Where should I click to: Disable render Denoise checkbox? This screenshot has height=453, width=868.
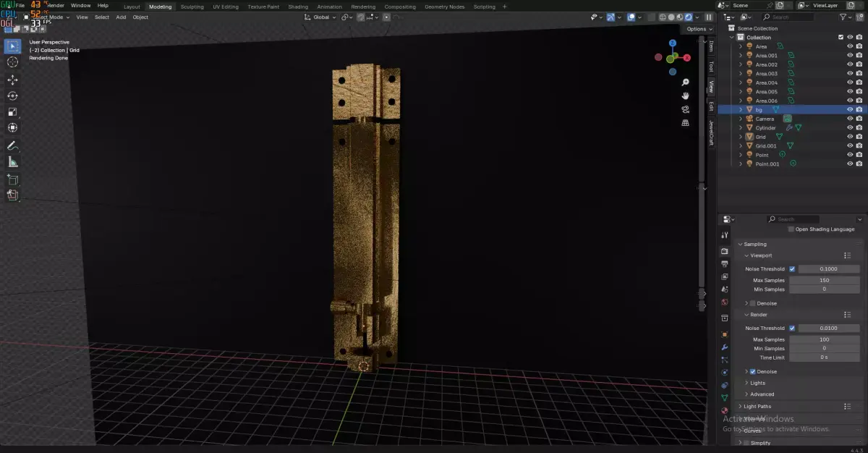pyautogui.click(x=752, y=371)
